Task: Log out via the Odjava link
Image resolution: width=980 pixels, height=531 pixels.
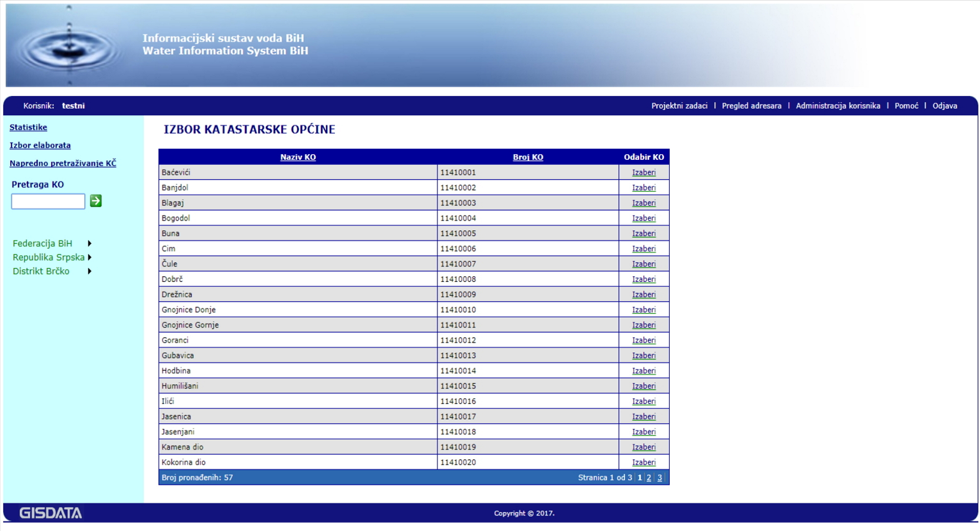Action: 944,106
